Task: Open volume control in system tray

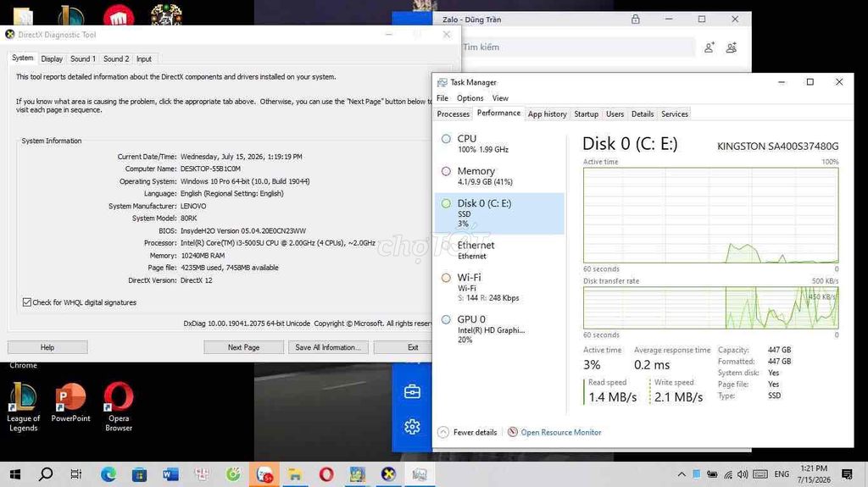Action: (743, 474)
